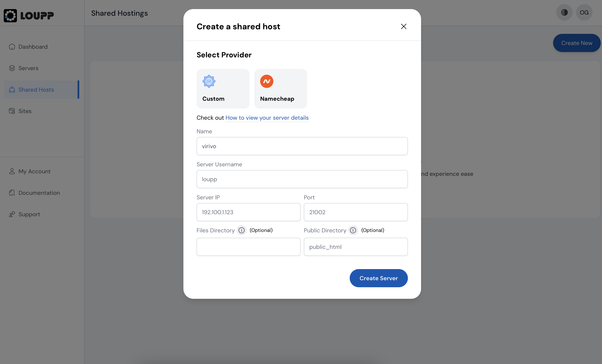Click the Create Server button
Screen dimensions: 602x364
point(378,278)
